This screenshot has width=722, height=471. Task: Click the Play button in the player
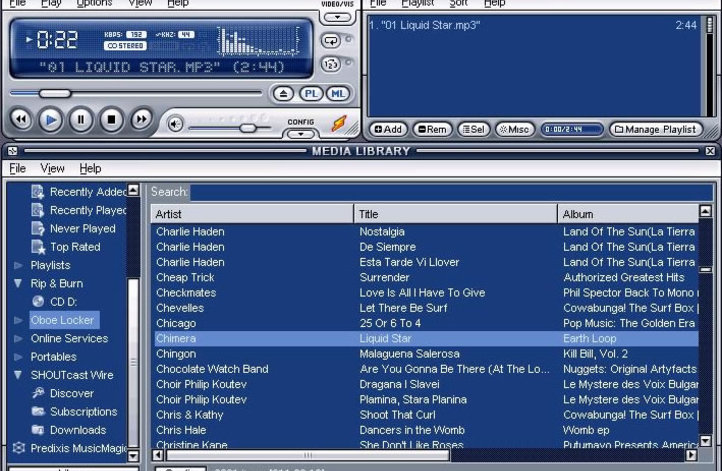click(50, 120)
